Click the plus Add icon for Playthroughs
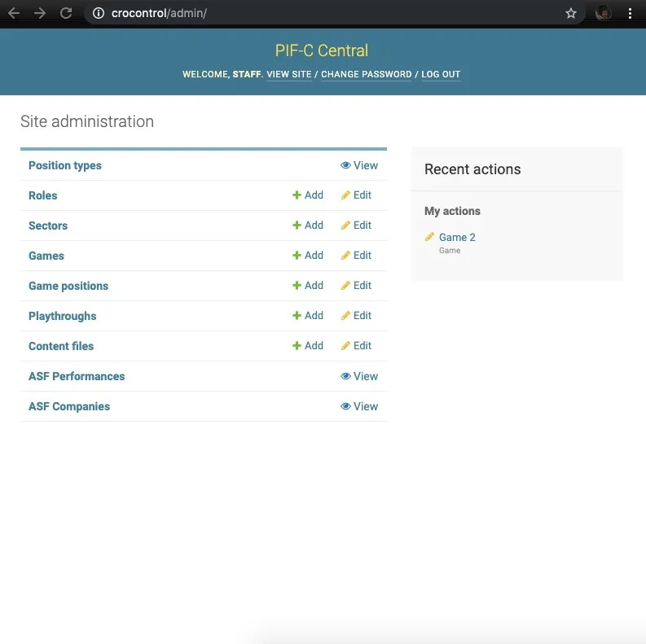The height and width of the screenshot is (644, 646). [297, 316]
